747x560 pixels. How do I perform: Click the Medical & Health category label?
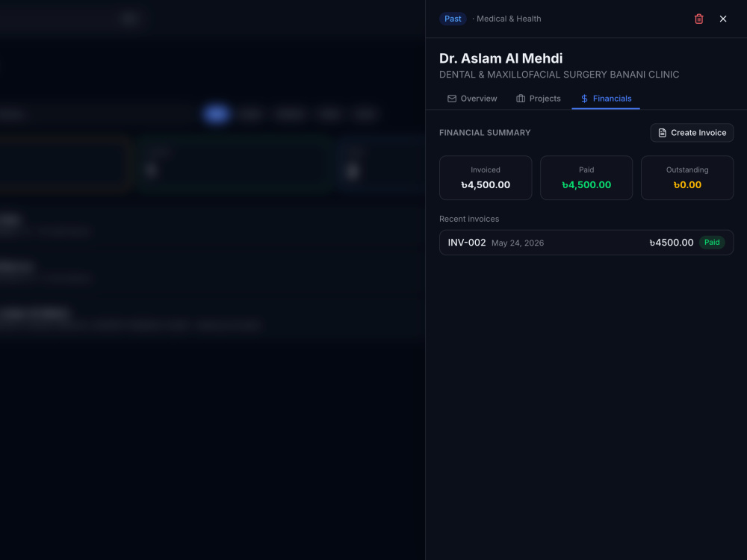point(508,19)
